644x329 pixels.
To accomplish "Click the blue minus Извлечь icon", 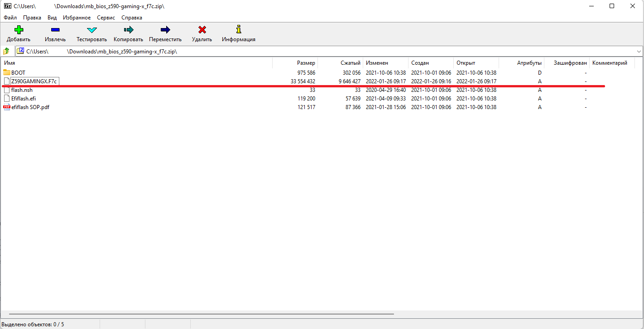I will 55,30.
